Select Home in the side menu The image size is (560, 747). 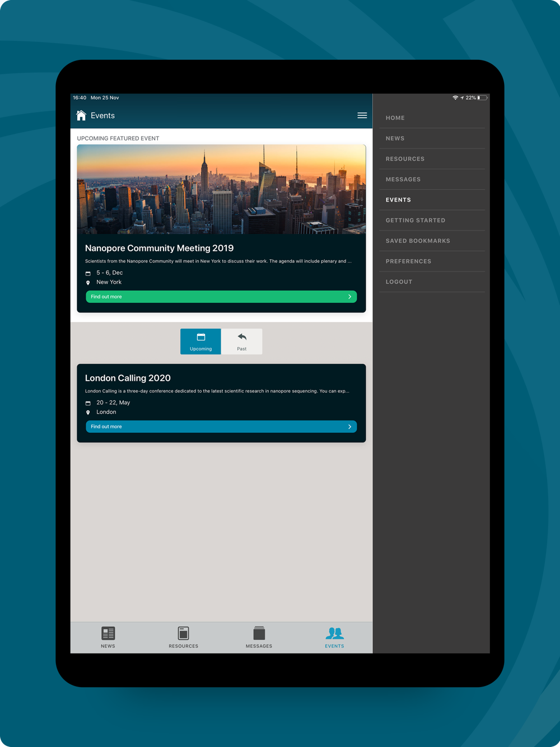coord(432,118)
